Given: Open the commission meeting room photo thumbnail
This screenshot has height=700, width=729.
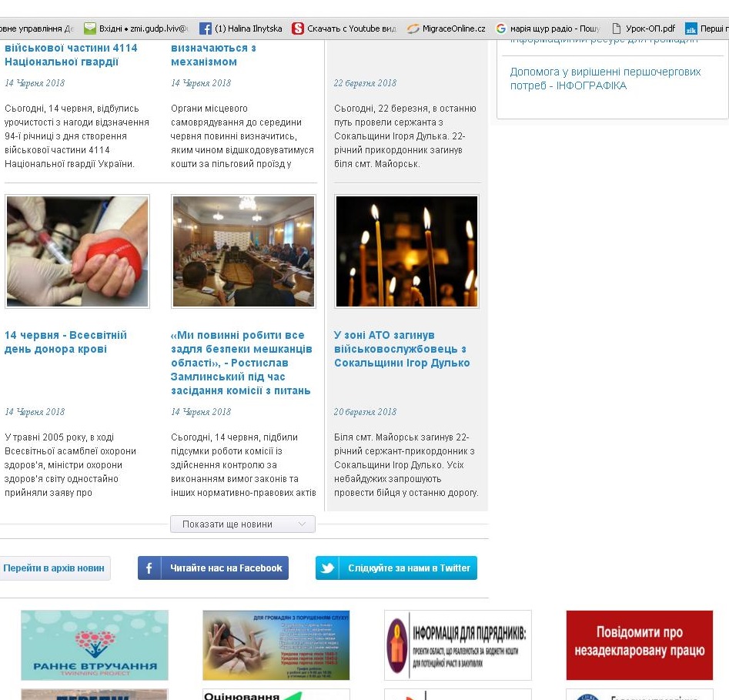Looking at the screenshot, I should [x=243, y=251].
